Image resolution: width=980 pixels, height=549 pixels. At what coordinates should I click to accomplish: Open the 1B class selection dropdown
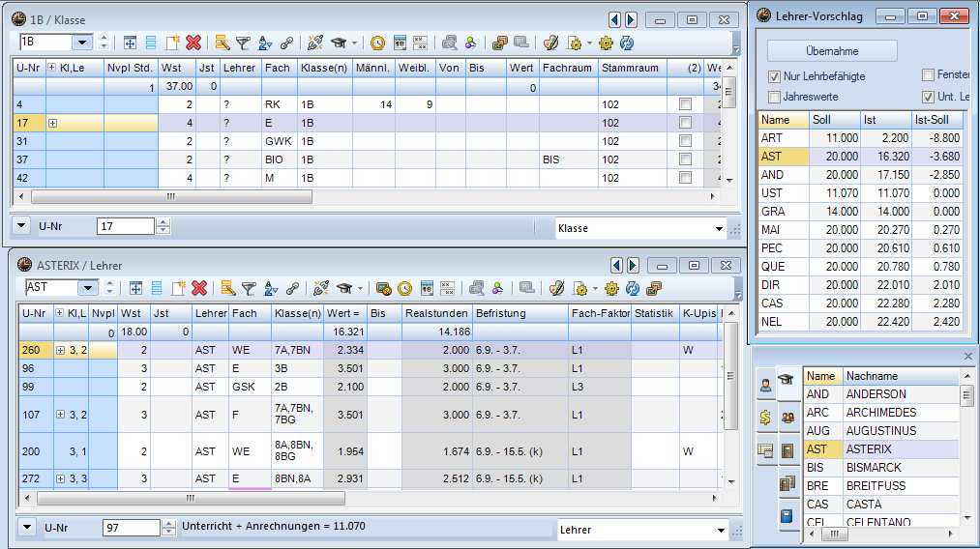tap(81, 43)
